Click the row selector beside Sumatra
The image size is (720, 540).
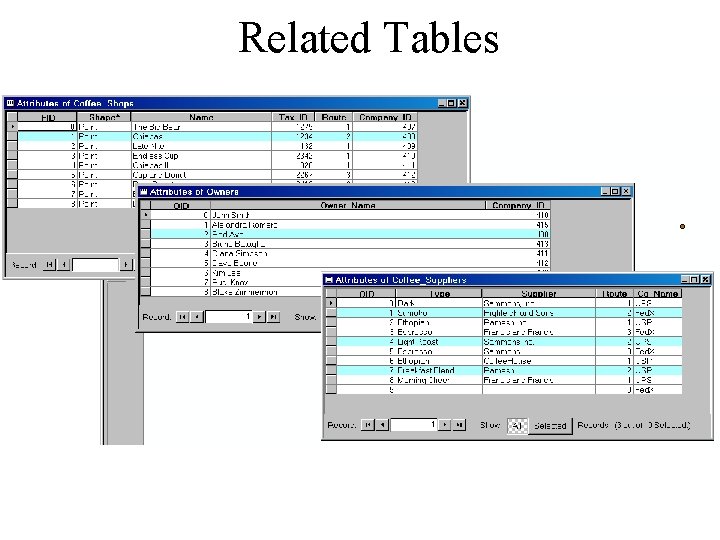point(331,313)
